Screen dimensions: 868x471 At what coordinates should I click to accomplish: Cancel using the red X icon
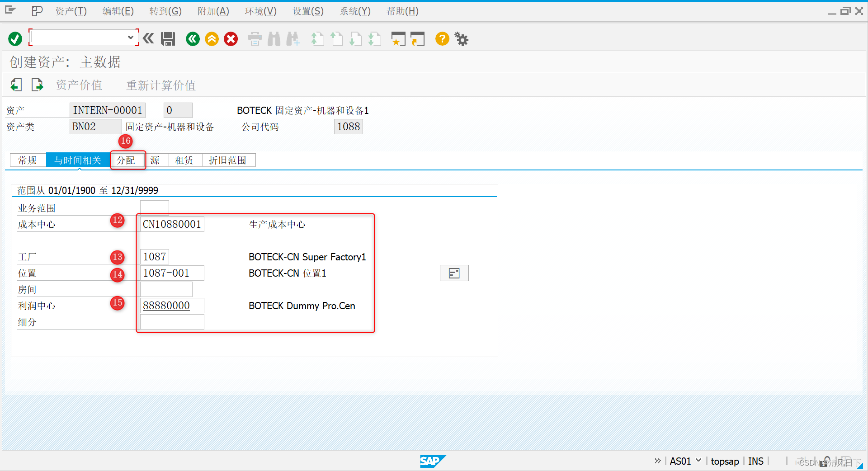tap(231, 39)
